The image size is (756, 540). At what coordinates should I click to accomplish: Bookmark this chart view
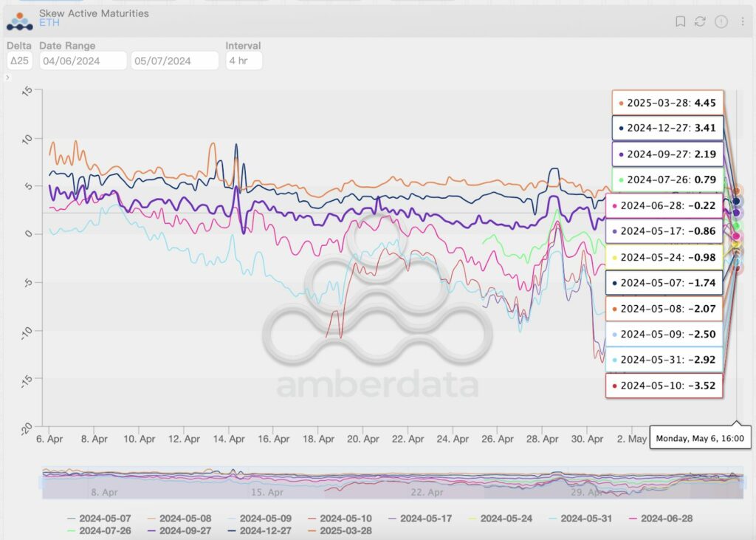click(678, 21)
